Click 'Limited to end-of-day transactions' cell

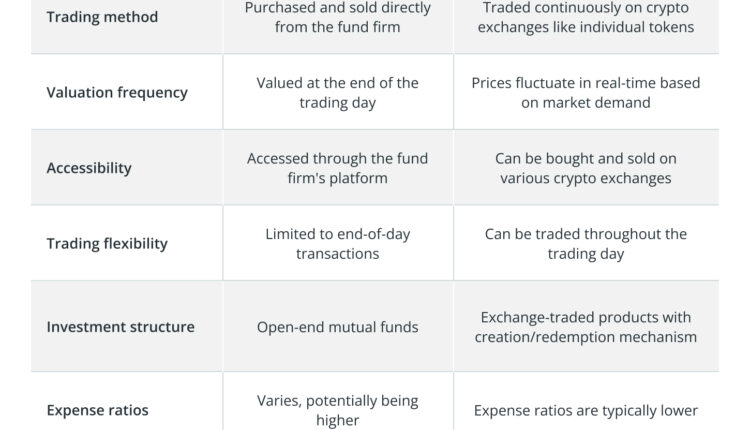pyautogui.click(x=338, y=243)
